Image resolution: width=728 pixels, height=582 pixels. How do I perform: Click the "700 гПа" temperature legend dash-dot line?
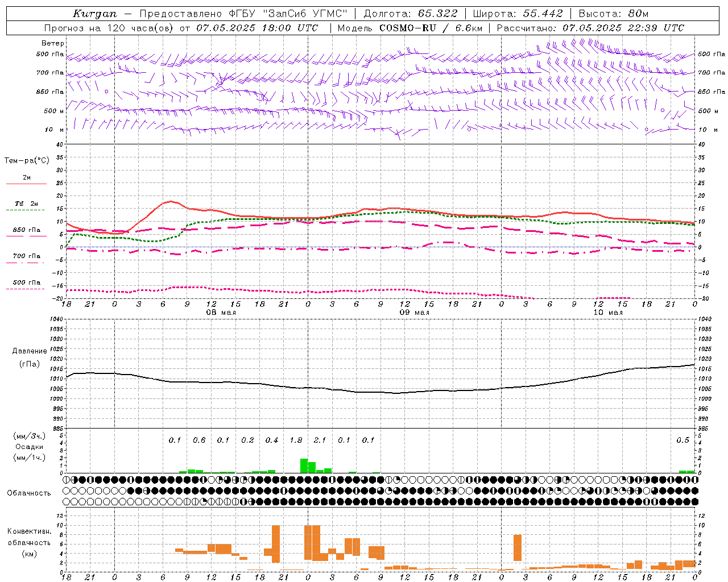click(26, 263)
